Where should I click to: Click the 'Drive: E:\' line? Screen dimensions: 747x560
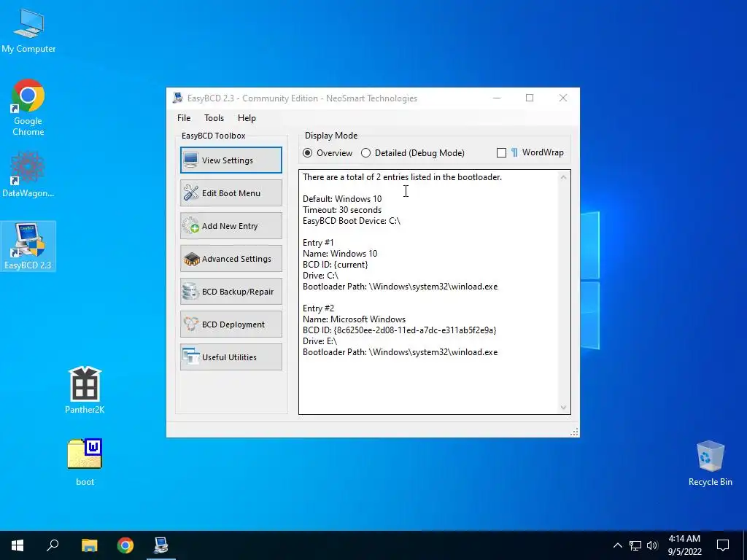tap(320, 341)
